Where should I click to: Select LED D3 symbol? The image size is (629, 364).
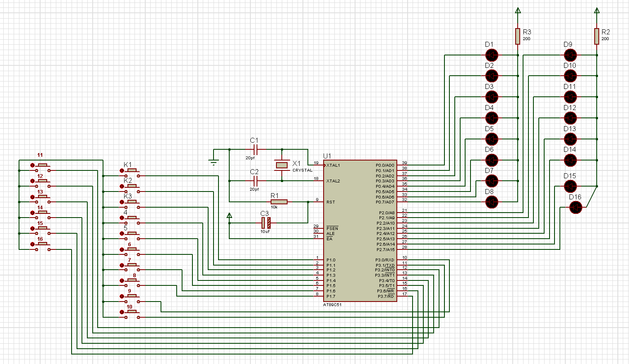click(492, 97)
